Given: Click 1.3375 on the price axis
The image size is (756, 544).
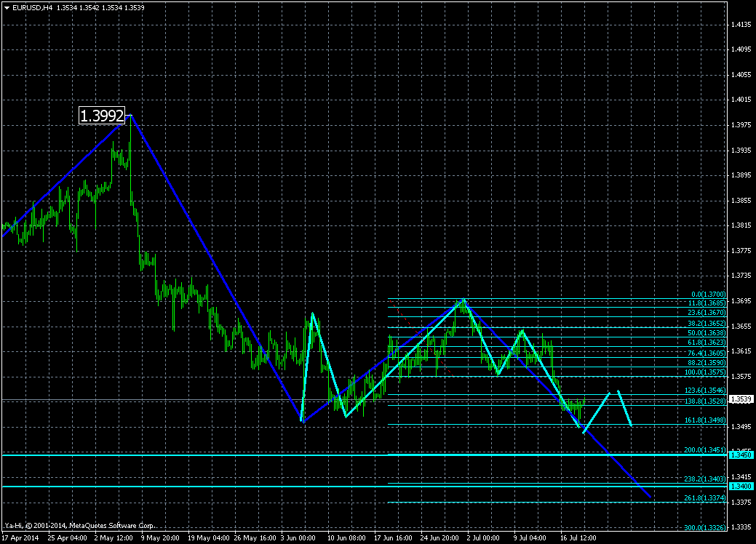Looking at the screenshot, I should (741, 502).
